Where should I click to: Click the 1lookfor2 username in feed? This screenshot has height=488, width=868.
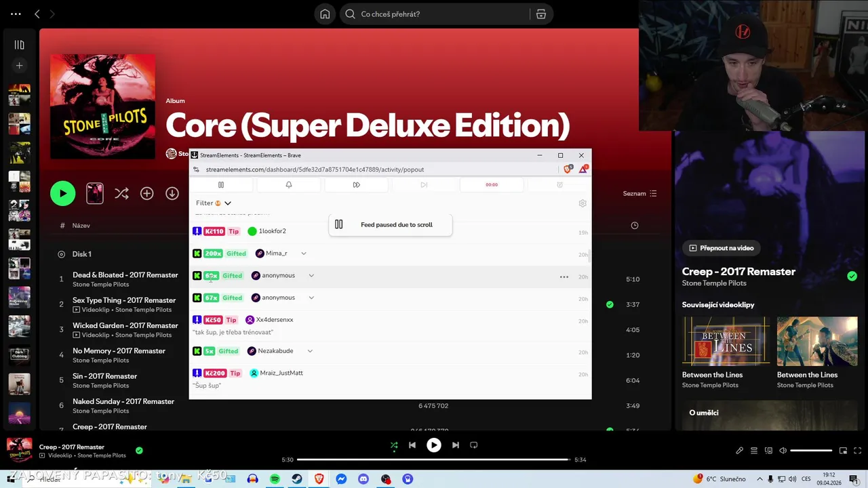tap(272, 231)
